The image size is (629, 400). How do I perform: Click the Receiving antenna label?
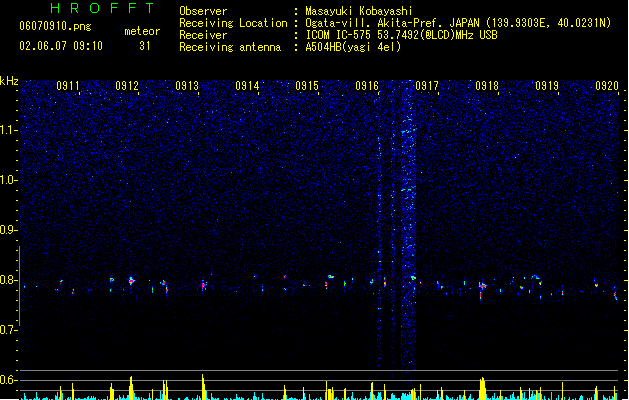(230, 47)
